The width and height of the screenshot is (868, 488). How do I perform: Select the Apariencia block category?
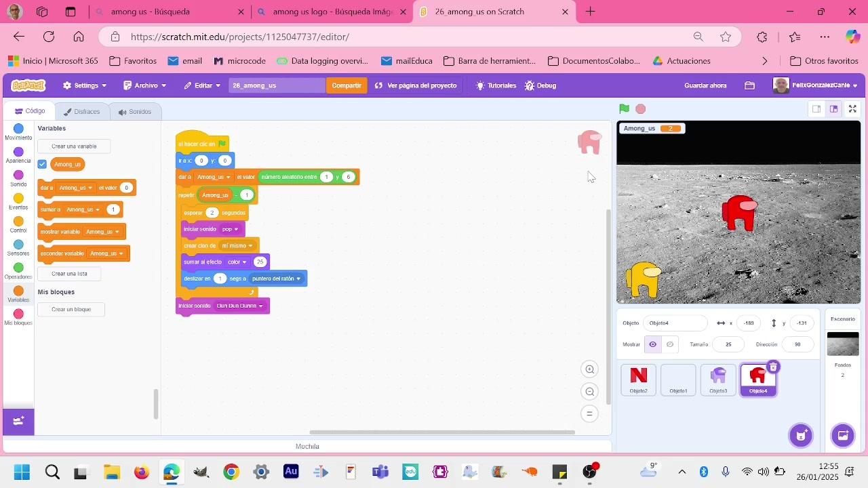tap(18, 155)
